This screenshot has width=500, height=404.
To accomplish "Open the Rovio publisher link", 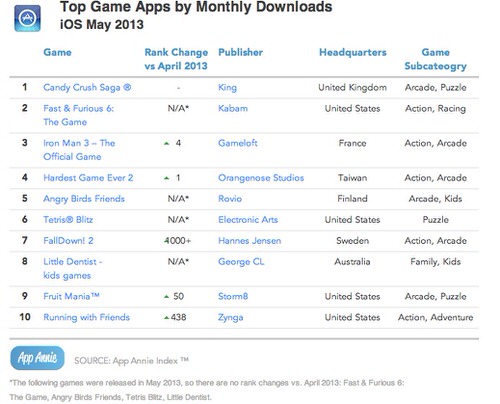I will 230,199.
